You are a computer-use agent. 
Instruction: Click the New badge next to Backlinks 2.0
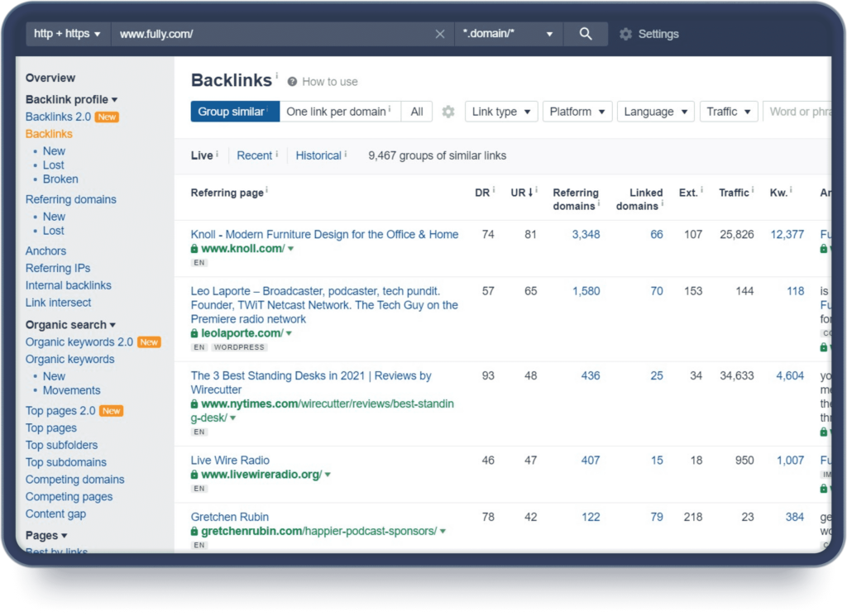(x=107, y=117)
